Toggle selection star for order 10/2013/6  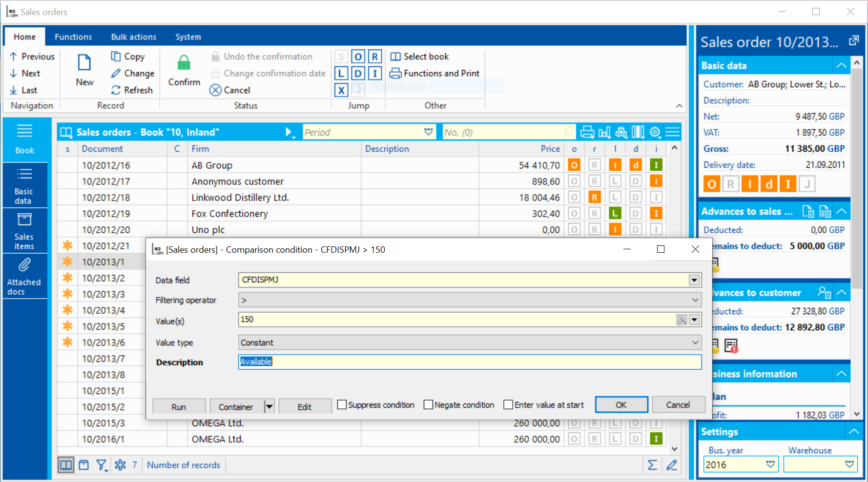pyautogui.click(x=67, y=342)
